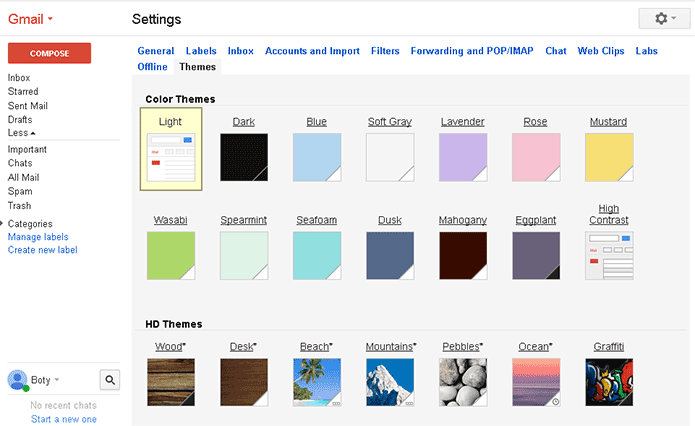This screenshot has height=426, width=695.
Task: Pick the Rose pink color swatch
Action: (x=536, y=157)
